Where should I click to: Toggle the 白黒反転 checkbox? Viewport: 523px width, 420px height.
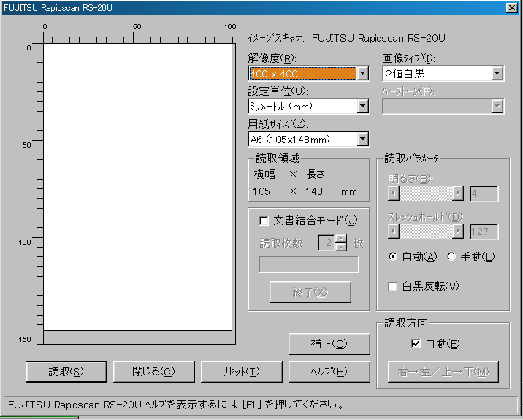[392, 286]
